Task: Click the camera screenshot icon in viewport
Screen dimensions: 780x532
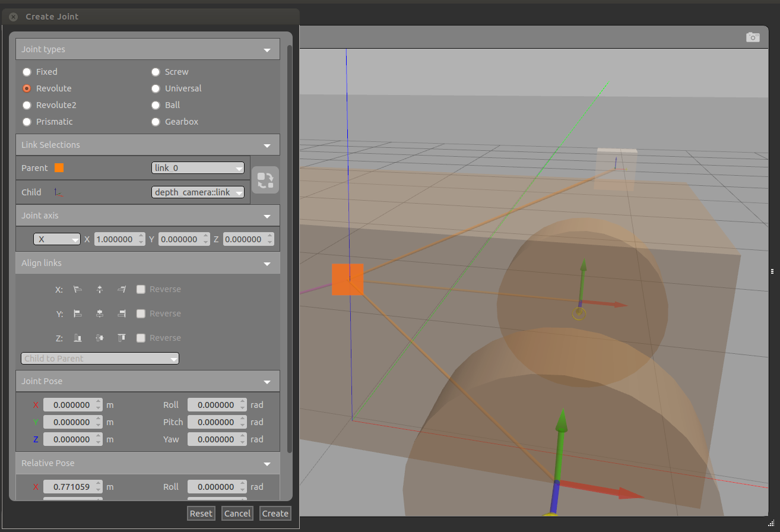Action: tap(753, 37)
